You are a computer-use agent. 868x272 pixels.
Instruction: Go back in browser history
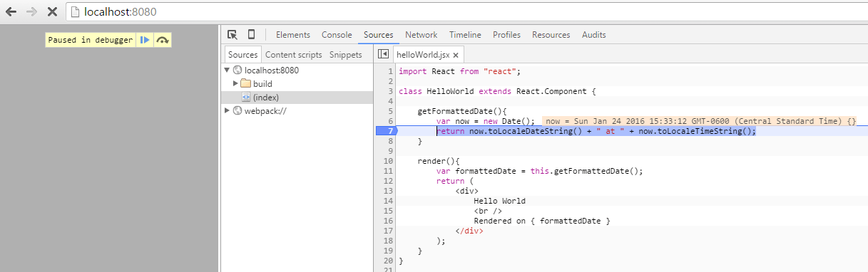click(11, 12)
